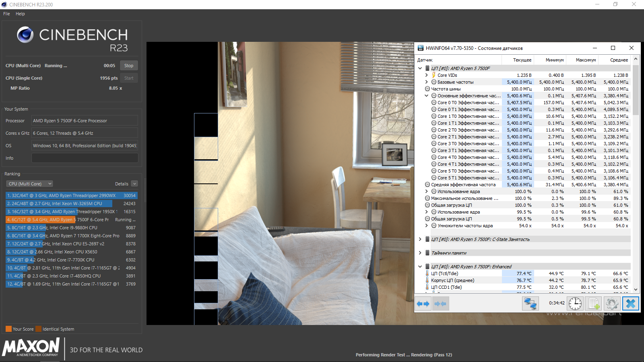Image resolution: width=644 pixels, height=362 pixels.
Task: Click the HWiNFO vertical scrollbar thumb
Action: pyautogui.click(x=636, y=90)
